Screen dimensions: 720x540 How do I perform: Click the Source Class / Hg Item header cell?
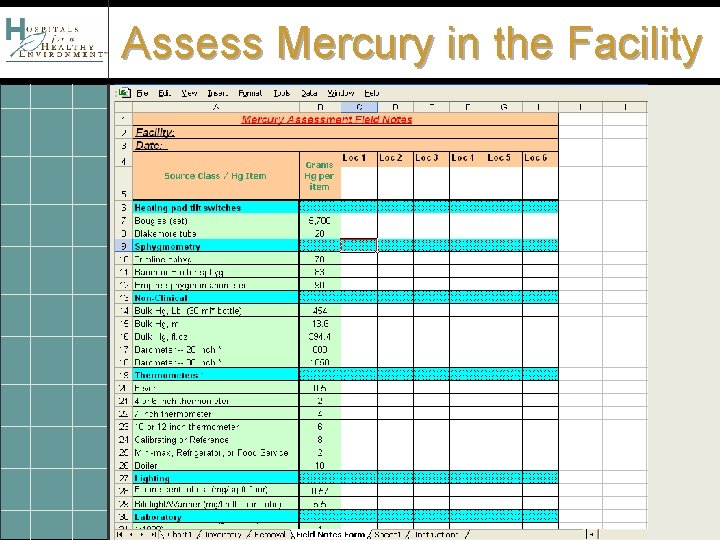point(216,176)
